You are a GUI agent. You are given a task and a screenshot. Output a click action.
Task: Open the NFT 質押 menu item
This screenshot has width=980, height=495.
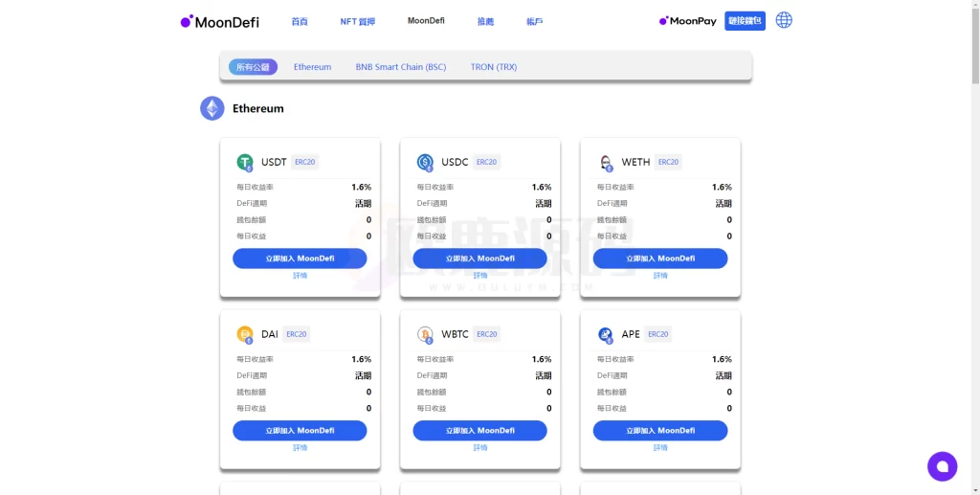[x=357, y=21]
